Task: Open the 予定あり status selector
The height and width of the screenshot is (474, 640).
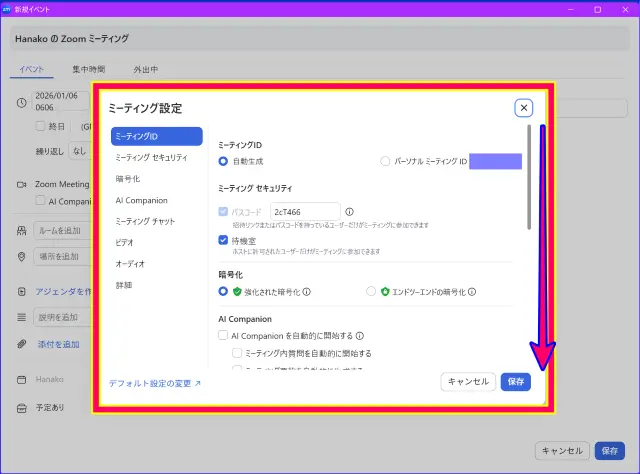Action: point(50,407)
